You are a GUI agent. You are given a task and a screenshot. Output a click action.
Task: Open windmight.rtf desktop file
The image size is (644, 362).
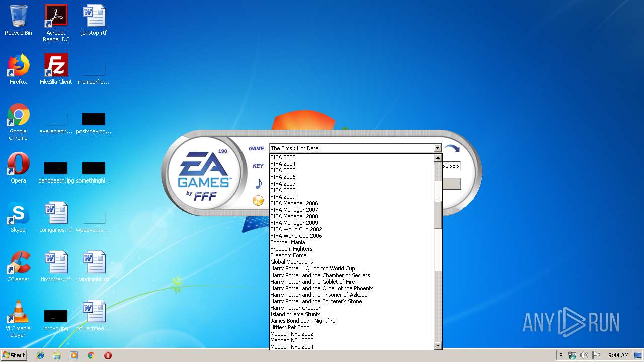94,266
